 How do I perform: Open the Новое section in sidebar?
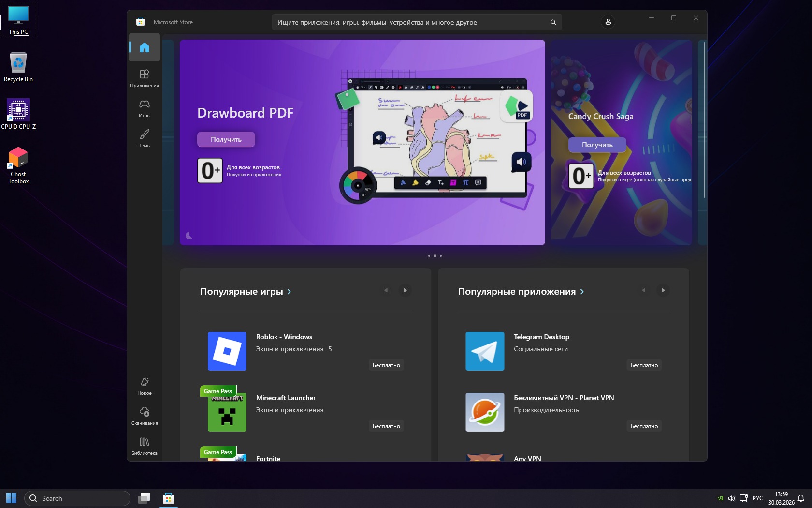(x=145, y=386)
